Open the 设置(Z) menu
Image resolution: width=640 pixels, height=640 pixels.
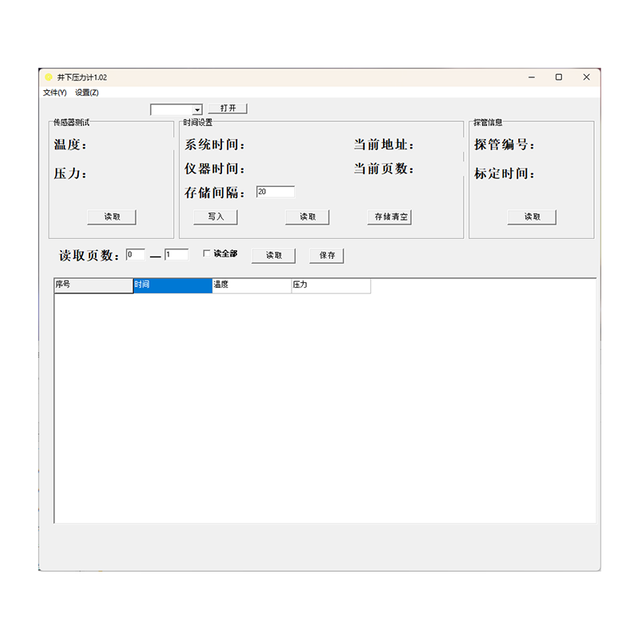pyautogui.click(x=87, y=93)
